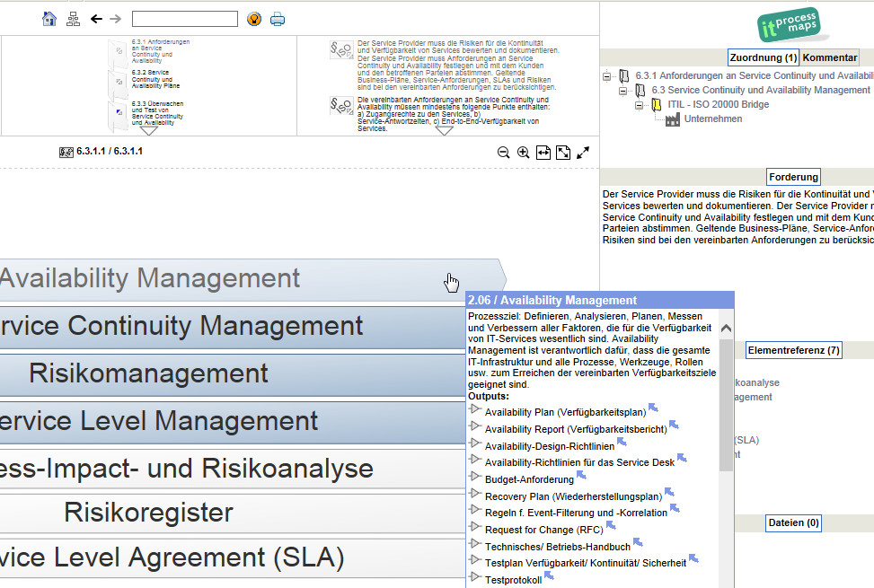The width and height of the screenshot is (874, 588).
Task: Follow the Recovery Plan link arrow
Action: 669,493
